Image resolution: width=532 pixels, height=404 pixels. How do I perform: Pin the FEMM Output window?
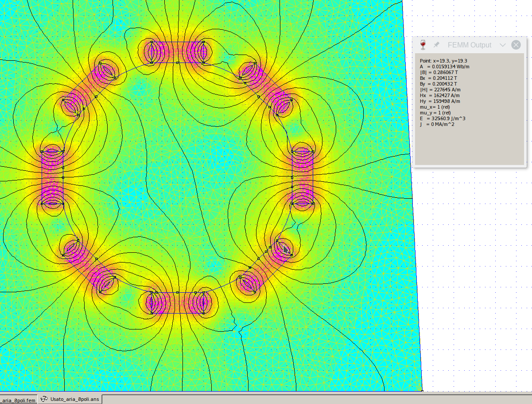click(x=436, y=45)
